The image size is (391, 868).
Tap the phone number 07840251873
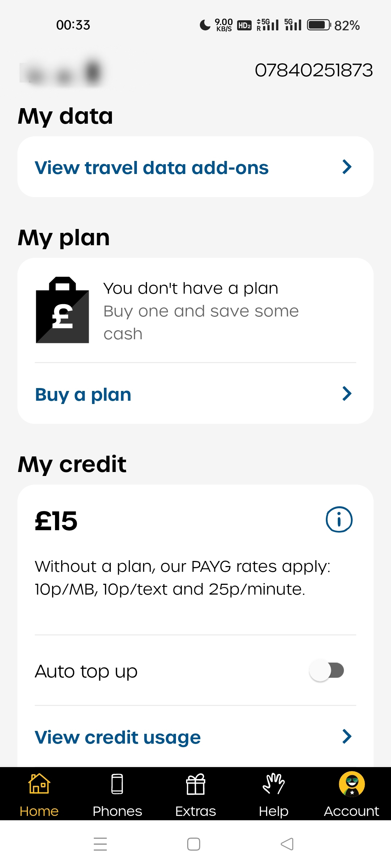click(314, 70)
